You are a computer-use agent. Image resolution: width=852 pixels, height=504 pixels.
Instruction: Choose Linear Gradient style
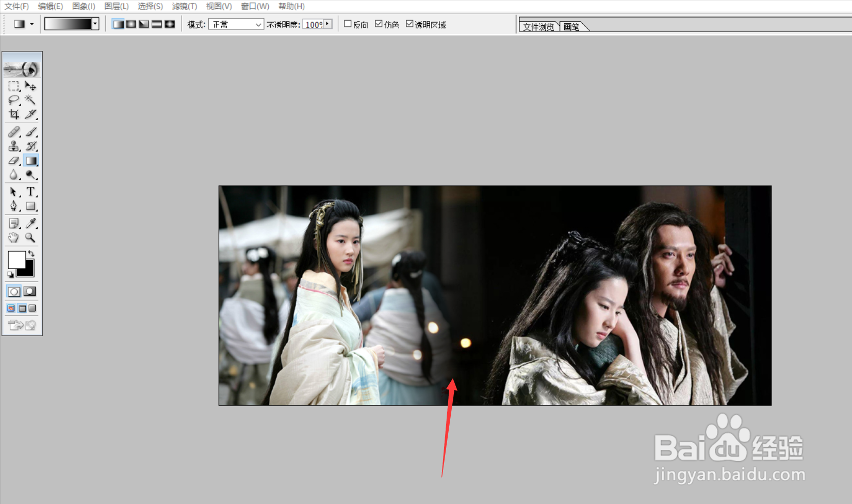pyautogui.click(x=118, y=24)
